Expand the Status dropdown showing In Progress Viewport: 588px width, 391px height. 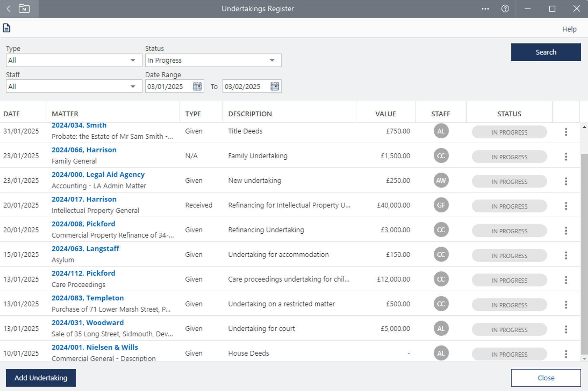(x=272, y=60)
